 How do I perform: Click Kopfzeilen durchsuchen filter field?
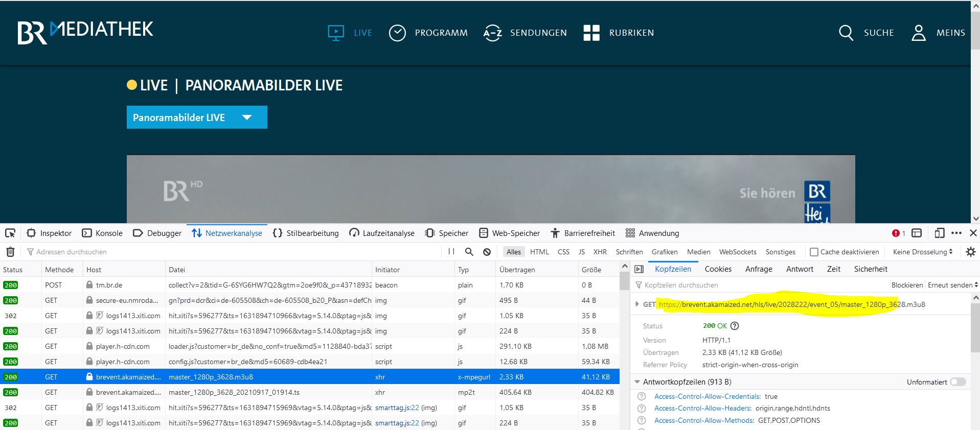[x=761, y=285]
